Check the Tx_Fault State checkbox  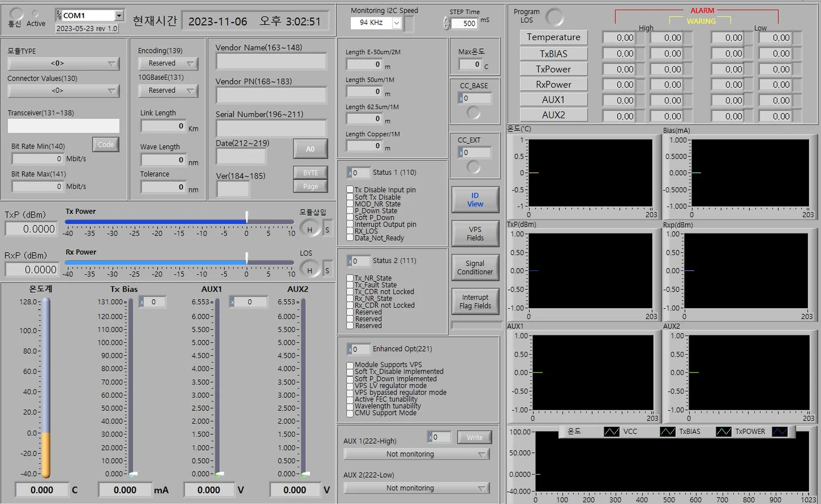point(350,284)
